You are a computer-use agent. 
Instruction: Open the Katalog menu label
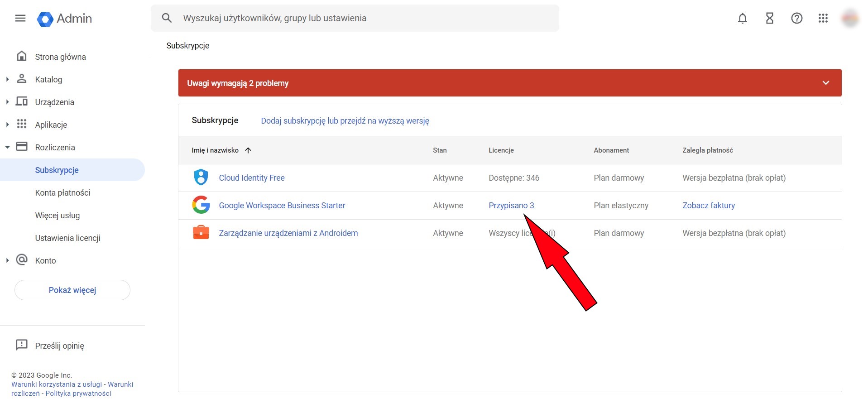click(x=48, y=79)
